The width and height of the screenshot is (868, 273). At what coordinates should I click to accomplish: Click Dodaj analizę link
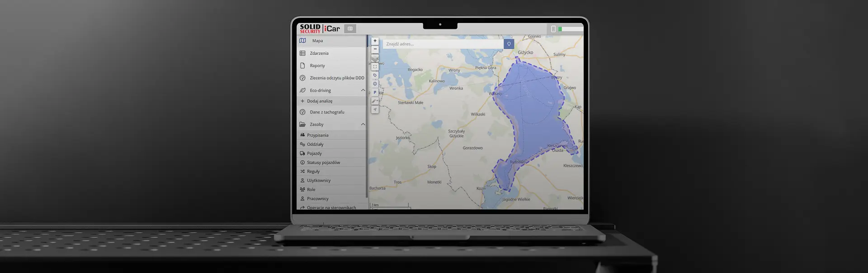click(320, 101)
